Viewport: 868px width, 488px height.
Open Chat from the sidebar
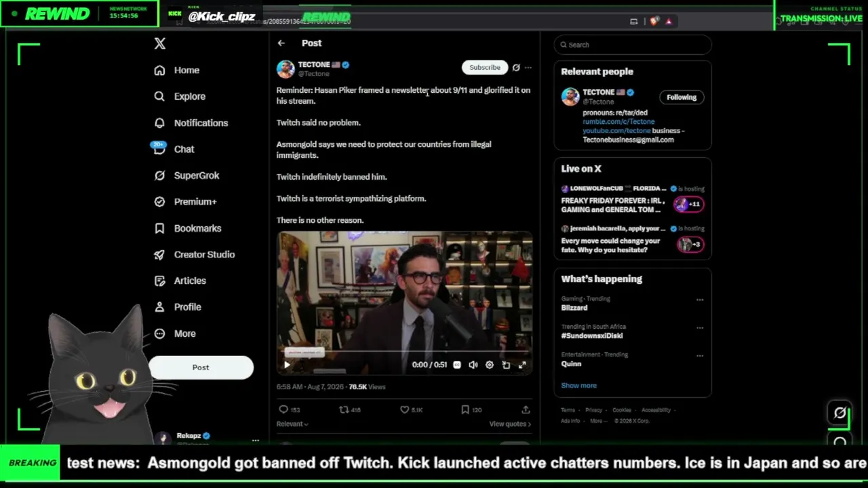[x=174, y=149]
